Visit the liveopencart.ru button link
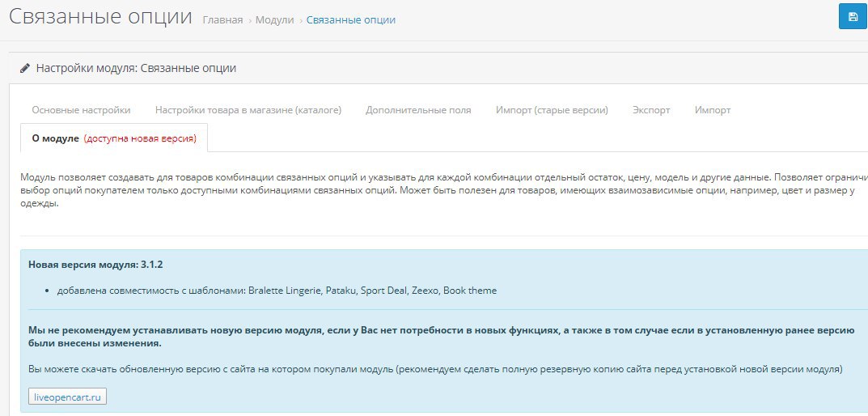 tap(67, 397)
